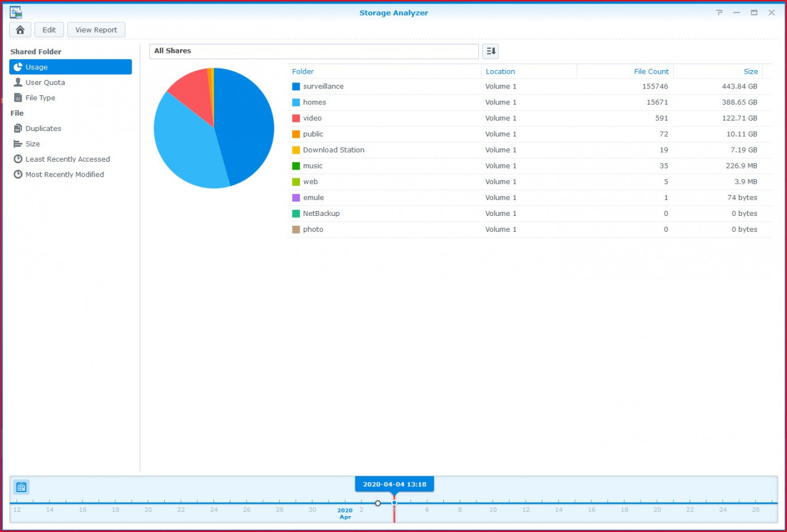Click the 443.84 GB size value
Viewport: 787px width, 532px height.
point(740,87)
